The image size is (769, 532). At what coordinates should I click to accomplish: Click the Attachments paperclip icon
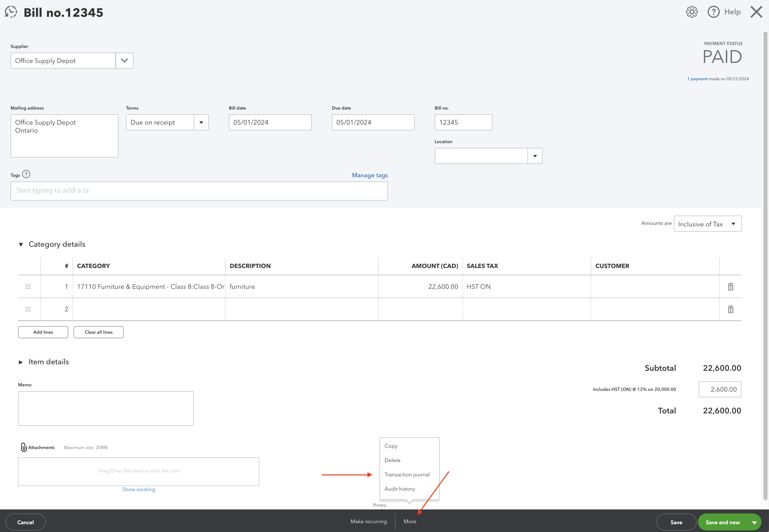coord(23,447)
